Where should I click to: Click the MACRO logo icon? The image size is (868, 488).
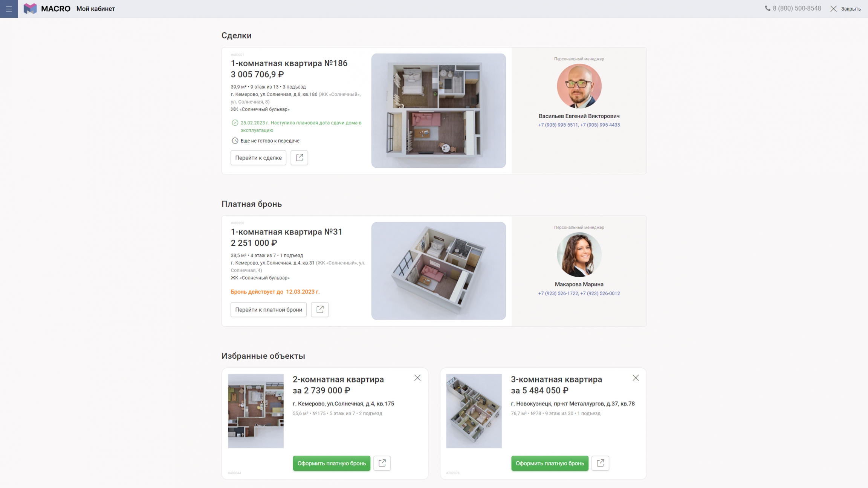(x=30, y=9)
